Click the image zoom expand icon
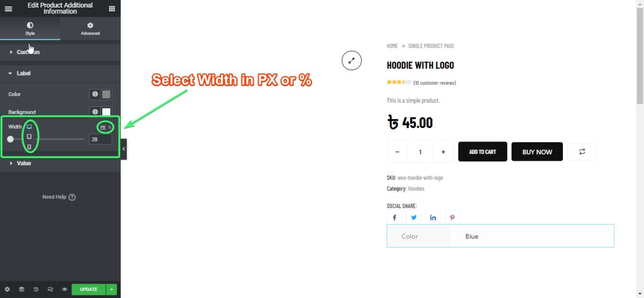 (x=352, y=61)
